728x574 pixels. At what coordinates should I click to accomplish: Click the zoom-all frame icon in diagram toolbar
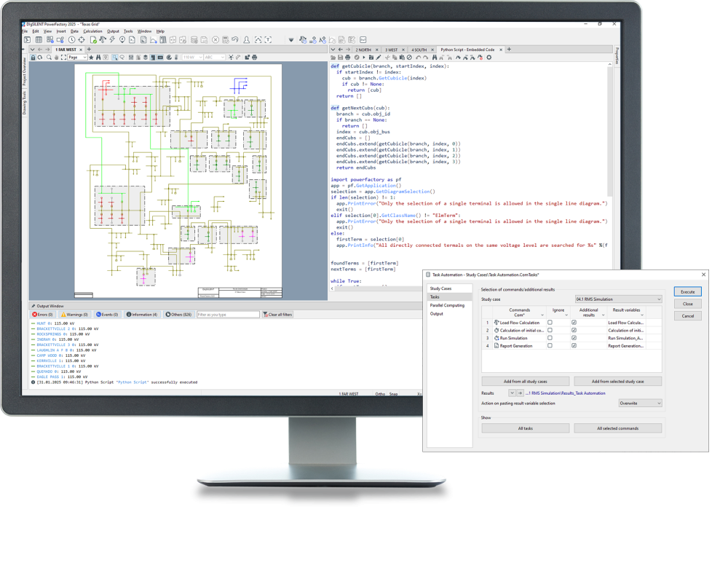pos(63,58)
